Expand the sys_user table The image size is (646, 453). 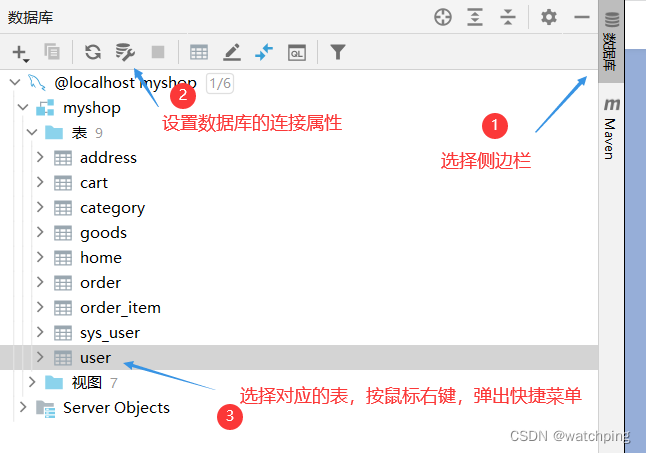(x=40, y=332)
